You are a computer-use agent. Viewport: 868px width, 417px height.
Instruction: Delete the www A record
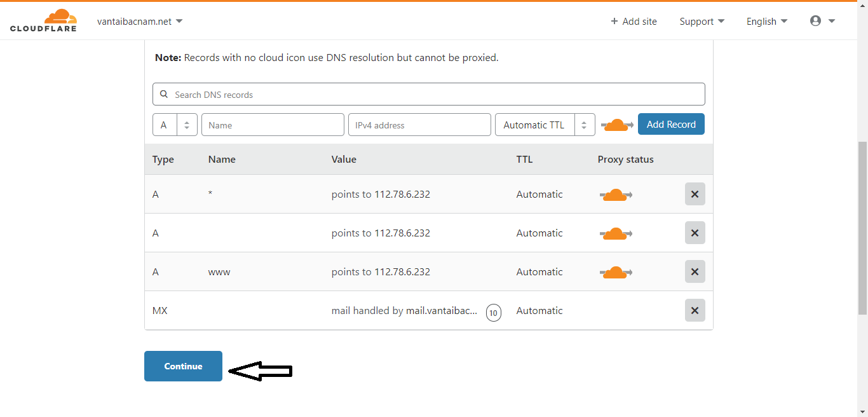pyautogui.click(x=695, y=272)
